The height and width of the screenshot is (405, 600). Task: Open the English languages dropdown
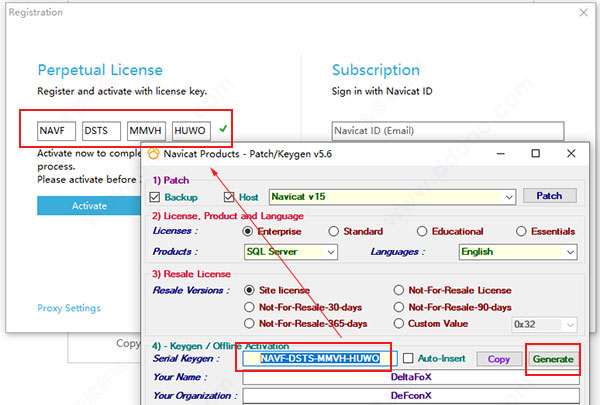(x=518, y=252)
